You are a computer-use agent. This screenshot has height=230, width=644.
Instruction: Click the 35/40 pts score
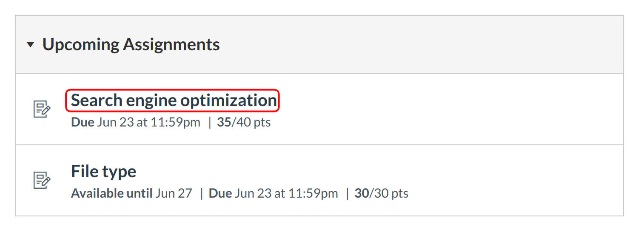coord(244,123)
